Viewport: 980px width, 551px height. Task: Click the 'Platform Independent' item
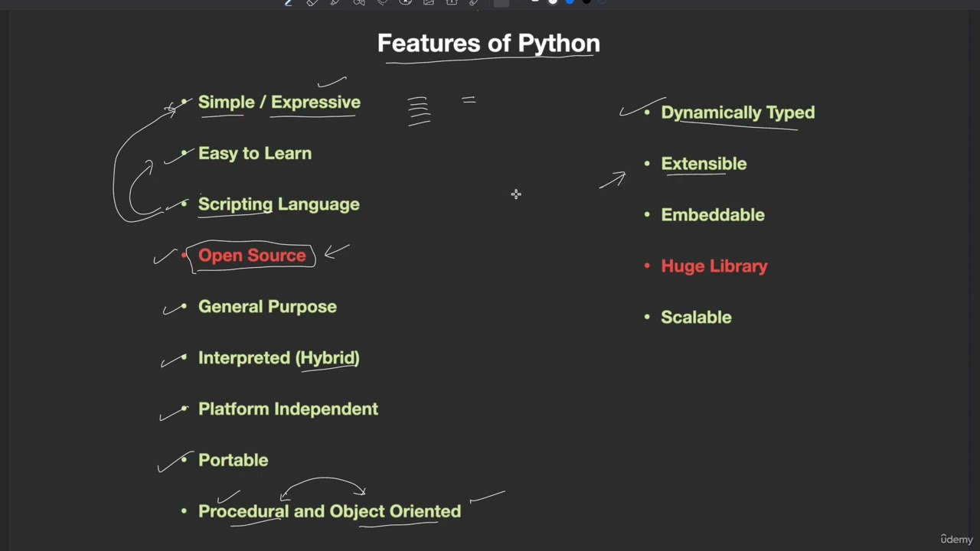[288, 409]
